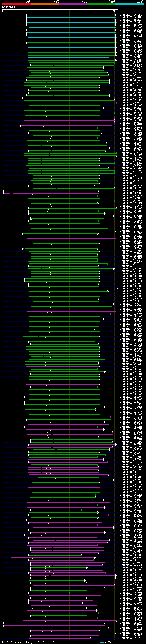Click hit UniRef100_Q9C6M1
Image resolution: width=146 pixels, height=644 pixels.
pos(131,32)
